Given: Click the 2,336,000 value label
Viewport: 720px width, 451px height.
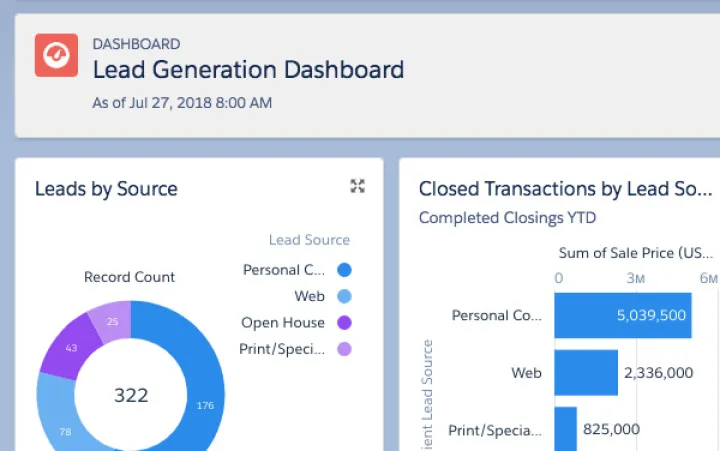Looking at the screenshot, I should point(658,373).
